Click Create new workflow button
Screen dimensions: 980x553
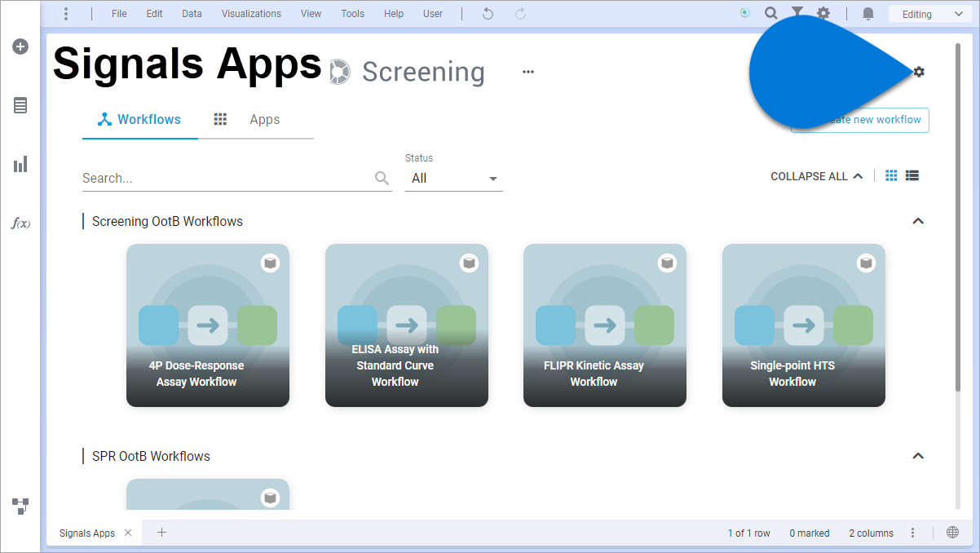point(860,120)
